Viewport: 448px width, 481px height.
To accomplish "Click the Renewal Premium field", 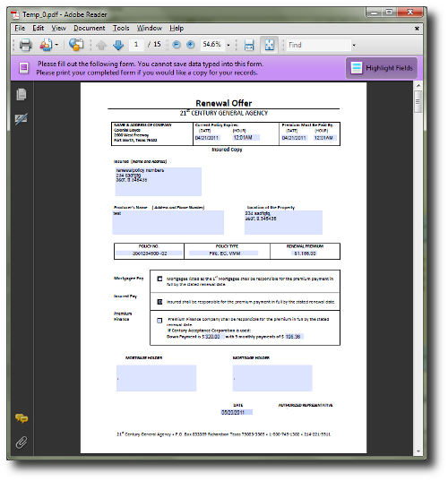I will (x=305, y=253).
